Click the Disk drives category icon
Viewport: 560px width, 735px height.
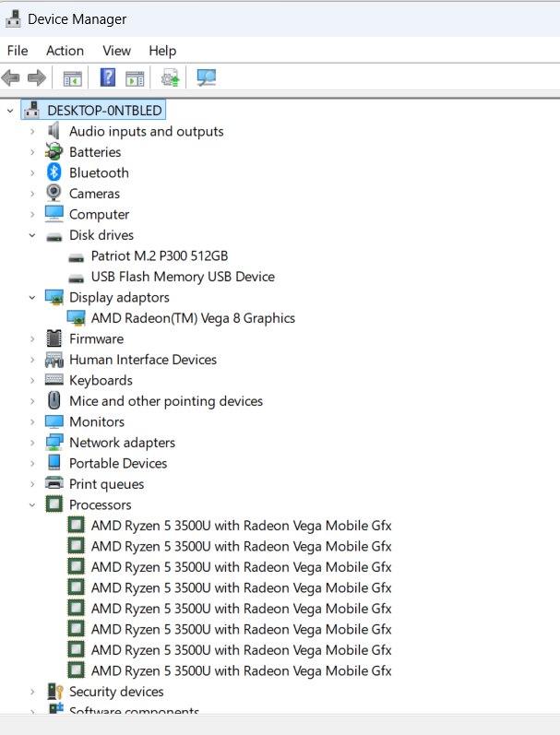pos(54,237)
